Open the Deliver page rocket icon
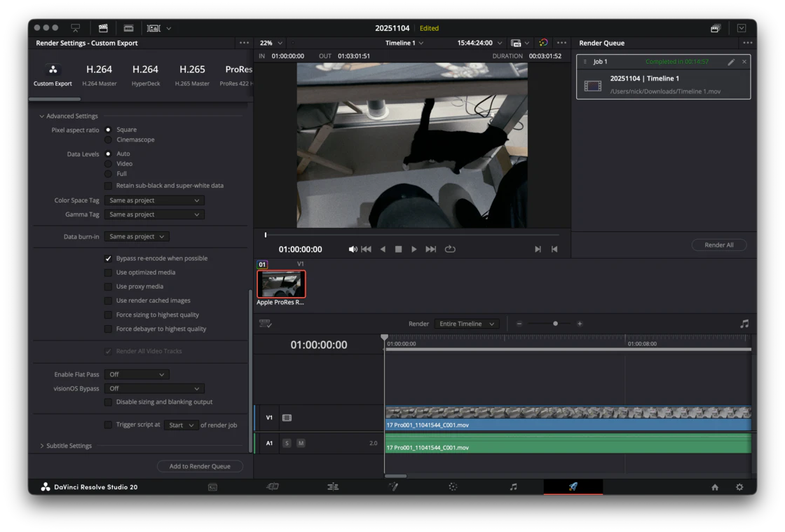 click(x=573, y=486)
